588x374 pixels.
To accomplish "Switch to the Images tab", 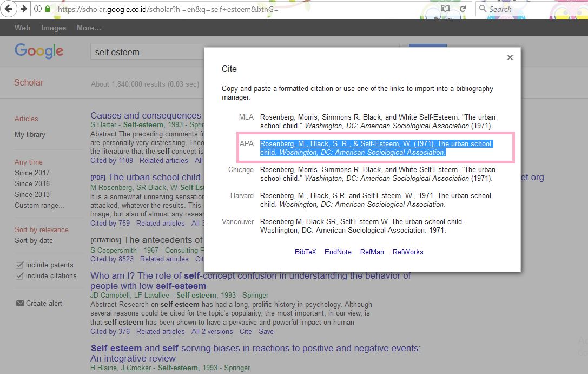I will (x=53, y=28).
